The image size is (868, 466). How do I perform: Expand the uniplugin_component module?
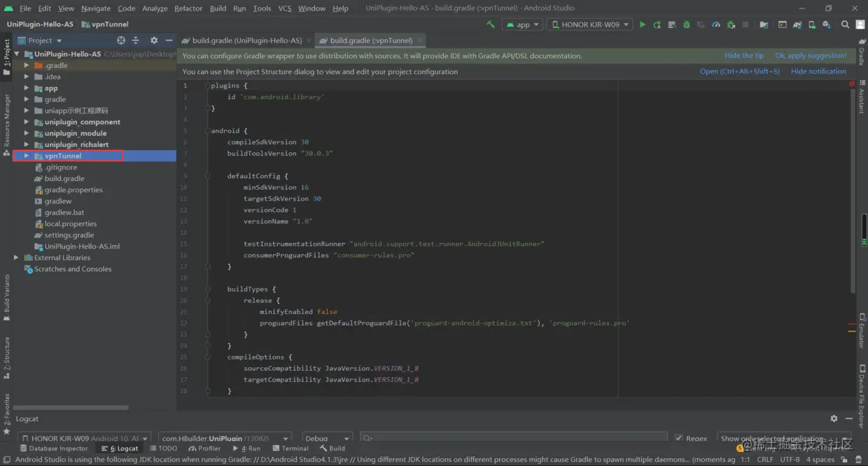(27, 122)
